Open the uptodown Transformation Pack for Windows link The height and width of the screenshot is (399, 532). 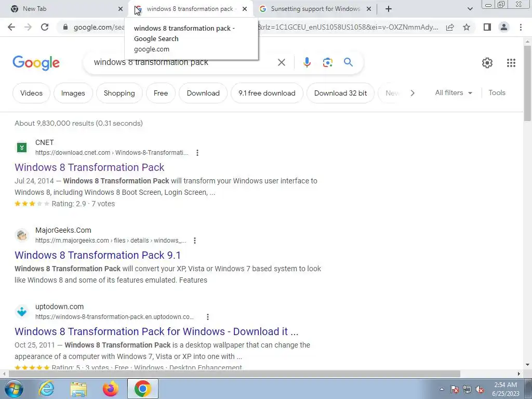pos(156,331)
